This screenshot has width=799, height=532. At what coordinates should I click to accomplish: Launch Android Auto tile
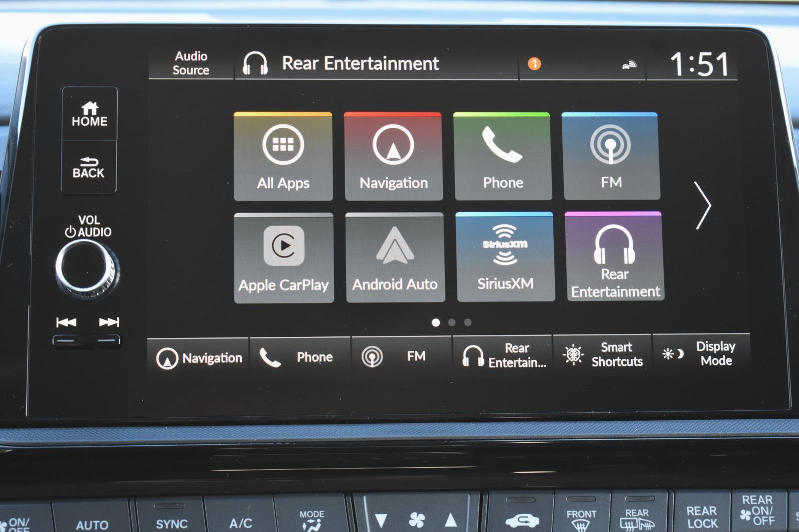395,258
